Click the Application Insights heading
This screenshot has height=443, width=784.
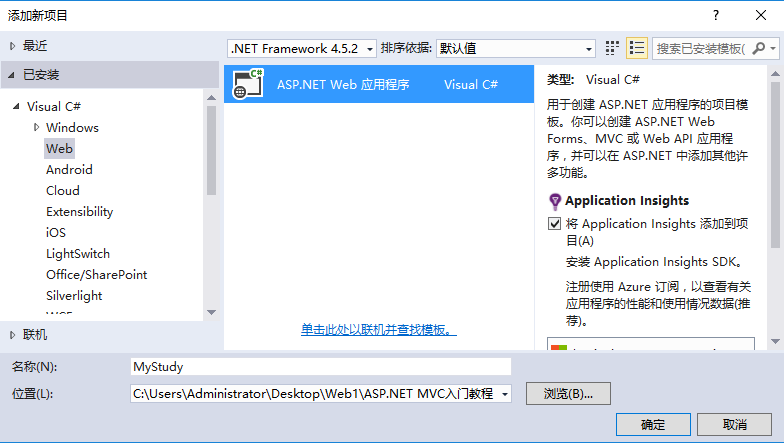(627, 200)
